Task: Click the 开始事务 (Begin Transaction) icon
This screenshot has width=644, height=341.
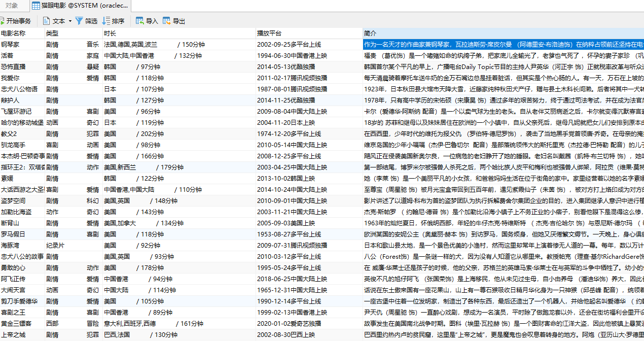Action: click(x=2, y=21)
